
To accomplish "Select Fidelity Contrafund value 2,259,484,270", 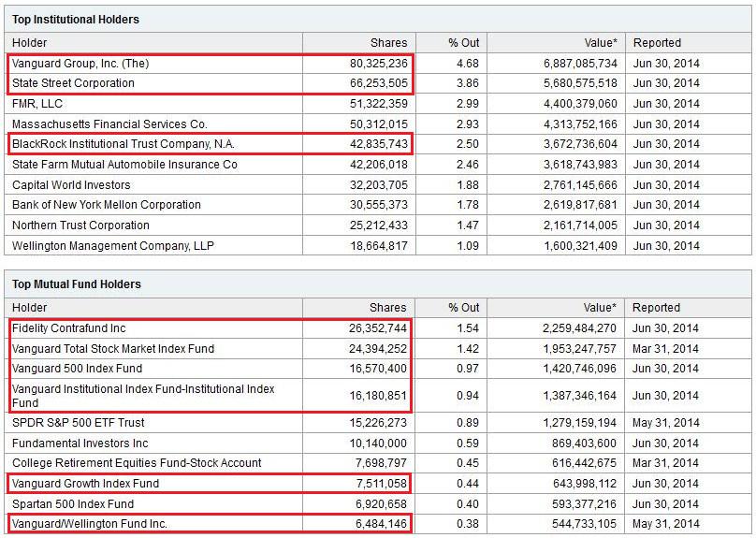I will click(579, 328).
